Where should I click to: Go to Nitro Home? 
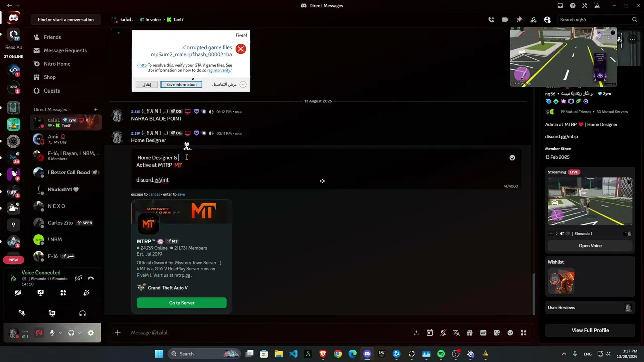(66, 64)
